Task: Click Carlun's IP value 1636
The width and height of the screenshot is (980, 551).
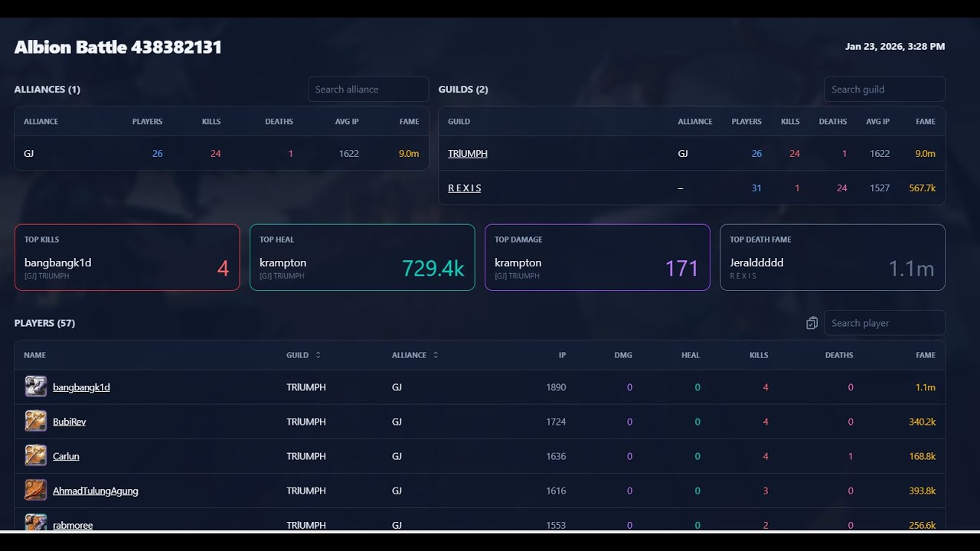Action: (556, 456)
